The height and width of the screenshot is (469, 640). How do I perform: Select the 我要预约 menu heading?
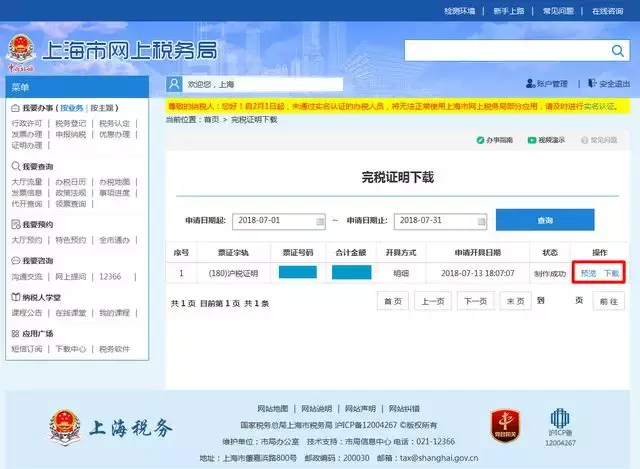coord(38,224)
